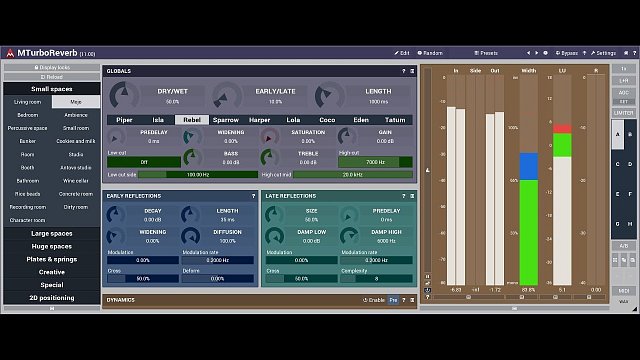
Task: Click the collapse bar under the category list
Action: [x=52, y=309]
